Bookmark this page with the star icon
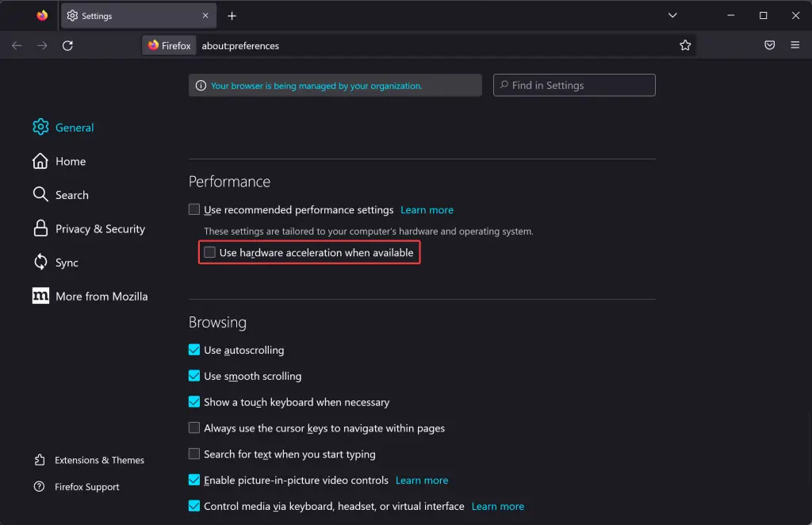This screenshot has width=812, height=525. (685, 45)
